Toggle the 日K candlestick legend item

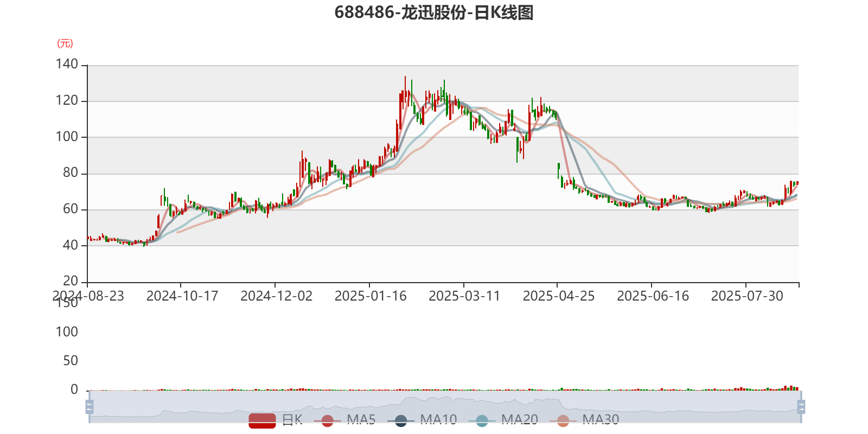276,420
